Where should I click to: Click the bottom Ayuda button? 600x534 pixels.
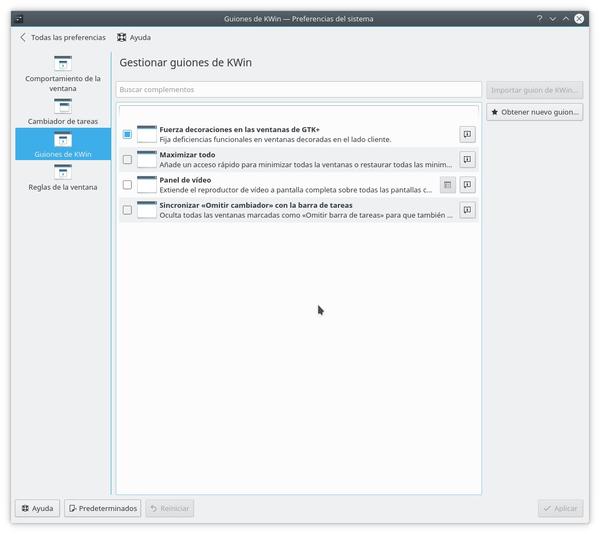pyautogui.click(x=37, y=508)
